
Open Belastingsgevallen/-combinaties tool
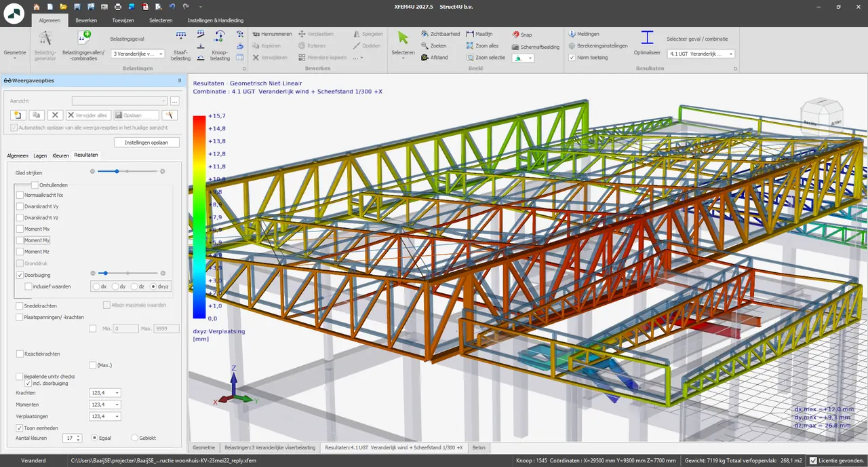pyautogui.click(x=83, y=45)
